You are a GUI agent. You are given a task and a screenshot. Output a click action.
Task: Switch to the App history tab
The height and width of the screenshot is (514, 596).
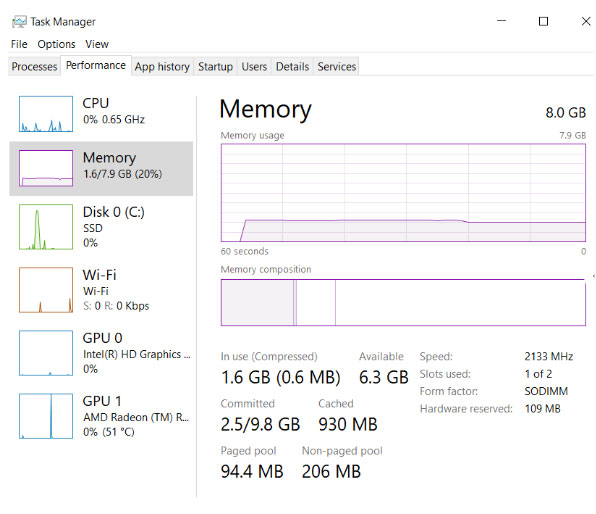162,67
